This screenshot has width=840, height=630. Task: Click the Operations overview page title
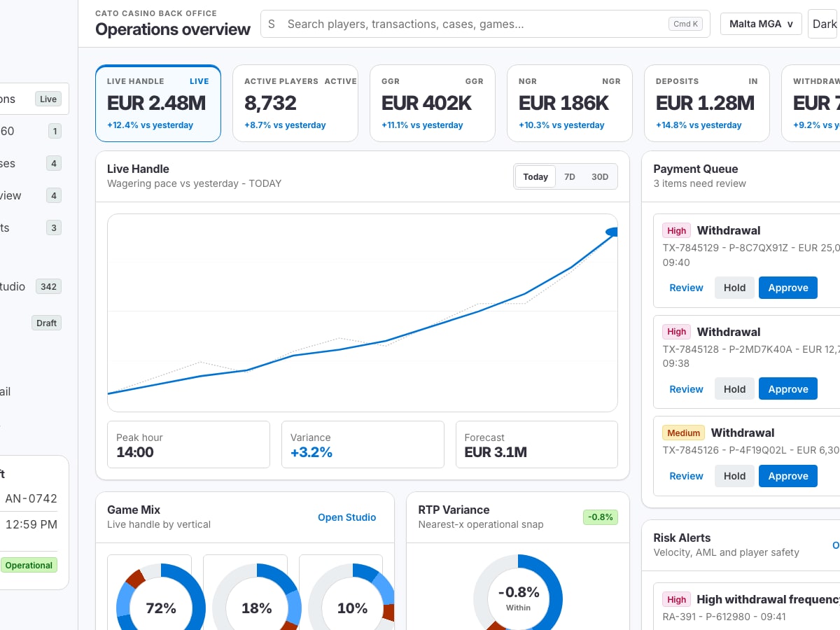(173, 29)
